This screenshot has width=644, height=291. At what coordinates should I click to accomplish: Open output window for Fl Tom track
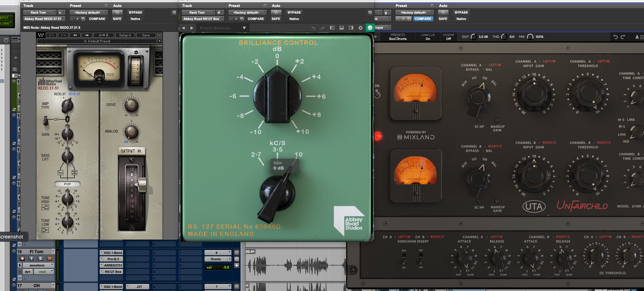pyautogui.click(x=237, y=252)
